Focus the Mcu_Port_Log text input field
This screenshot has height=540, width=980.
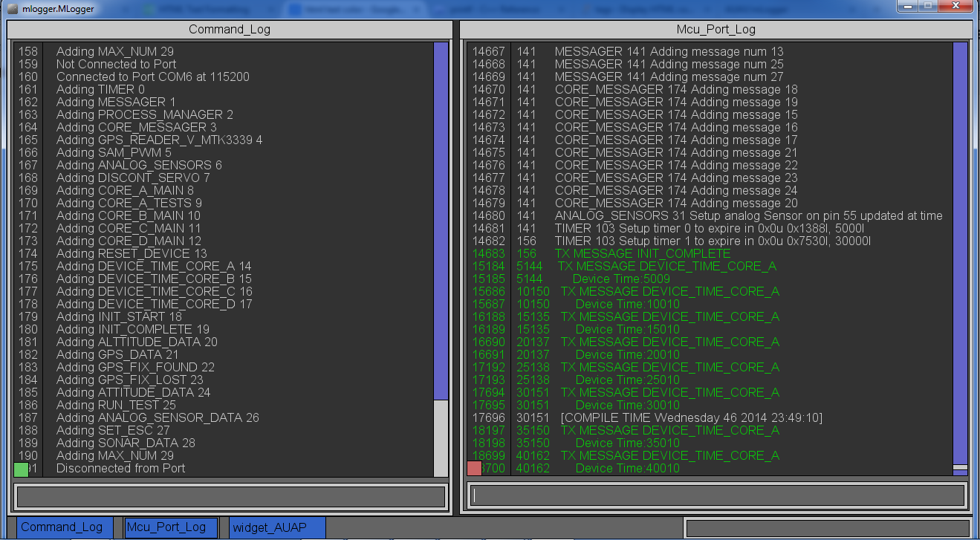(717, 495)
